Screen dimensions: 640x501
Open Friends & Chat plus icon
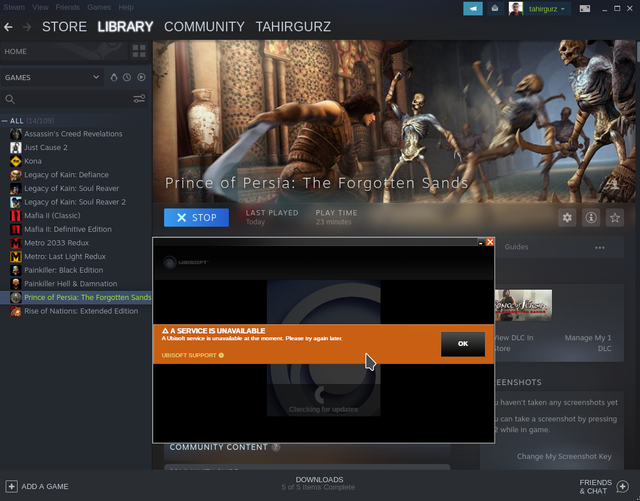(x=622, y=486)
